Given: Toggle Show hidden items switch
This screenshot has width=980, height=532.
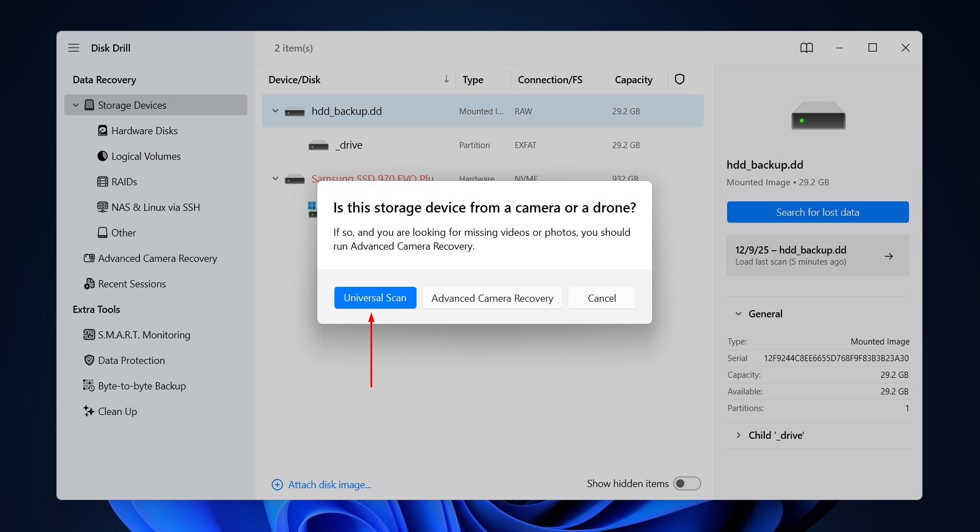Looking at the screenshot, I should pyautogui.click(x=687, y=484).
